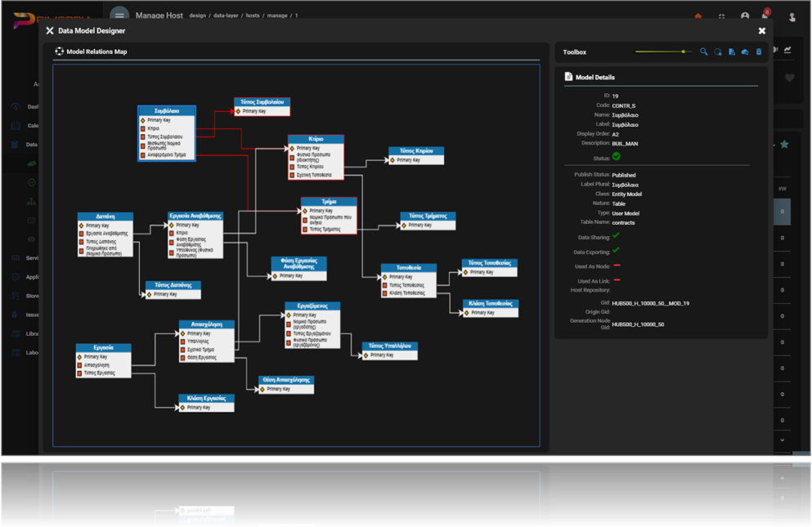Click the refresh icon in Toolbox

(x=717, y=51)
